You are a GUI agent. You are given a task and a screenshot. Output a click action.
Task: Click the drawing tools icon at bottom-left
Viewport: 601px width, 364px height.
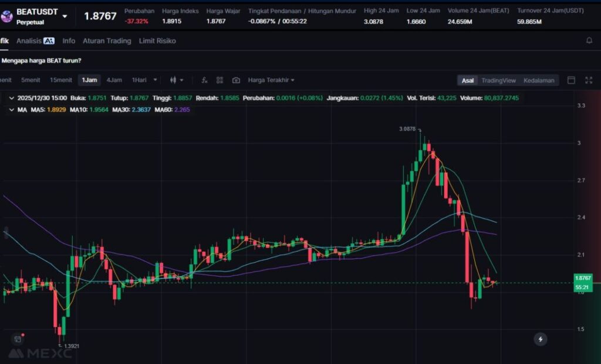18,339
